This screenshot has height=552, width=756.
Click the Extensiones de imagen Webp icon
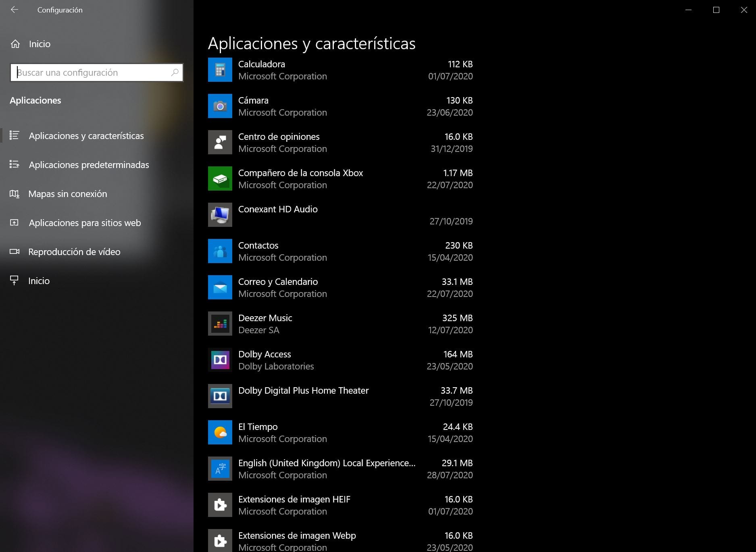pyautogui.click(x=220, y=541)
